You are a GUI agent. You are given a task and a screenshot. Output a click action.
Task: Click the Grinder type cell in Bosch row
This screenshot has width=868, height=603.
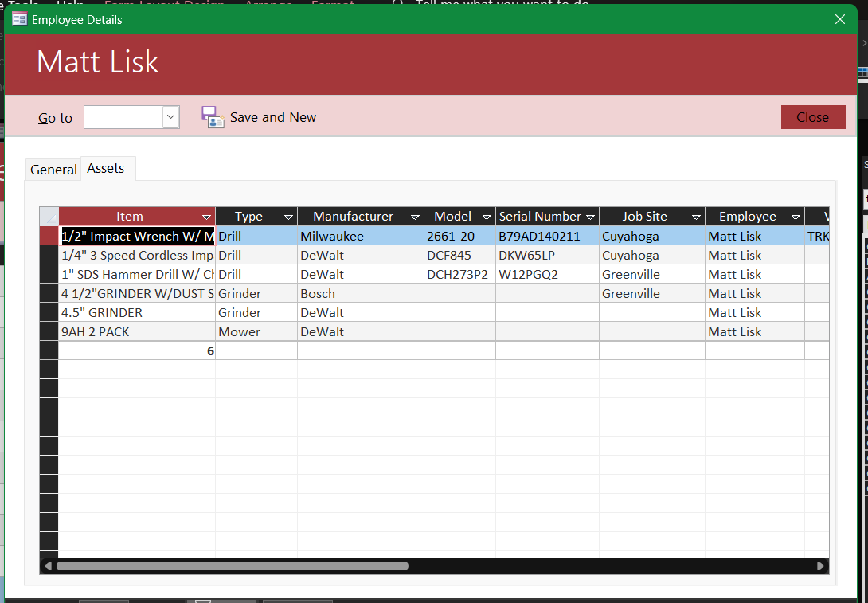[x=256, y=293]
